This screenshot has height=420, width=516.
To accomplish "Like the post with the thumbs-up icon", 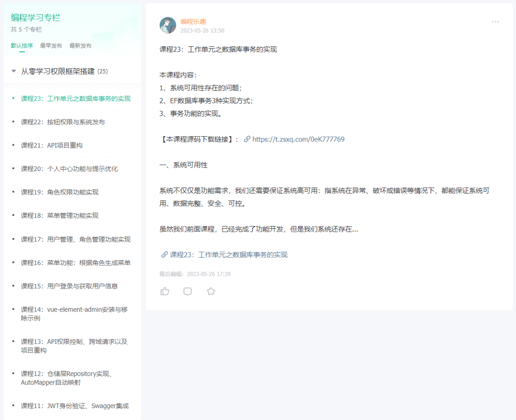I will click(x=165, y=291).
